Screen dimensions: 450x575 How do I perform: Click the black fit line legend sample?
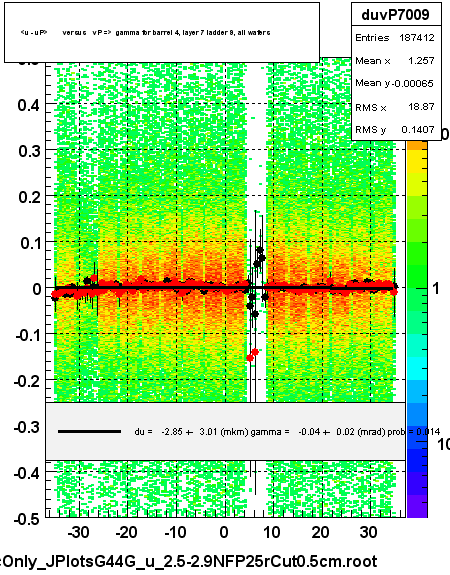89,432
